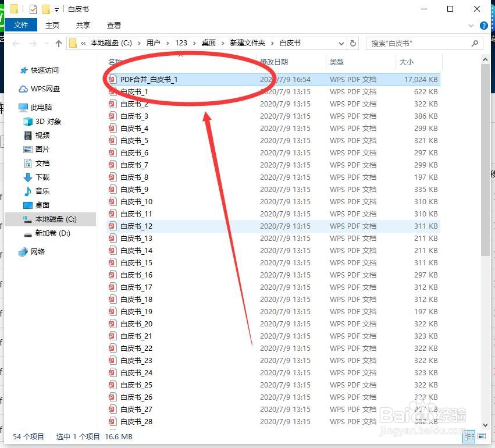Refresh the current folder

click(x=353, y=43)
